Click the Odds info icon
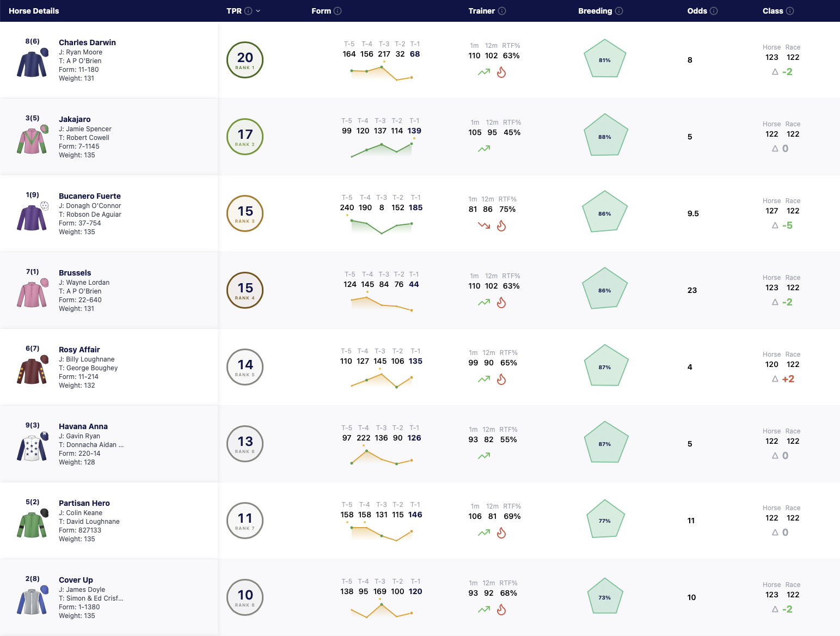840x636 pixels. pos(714,11)
